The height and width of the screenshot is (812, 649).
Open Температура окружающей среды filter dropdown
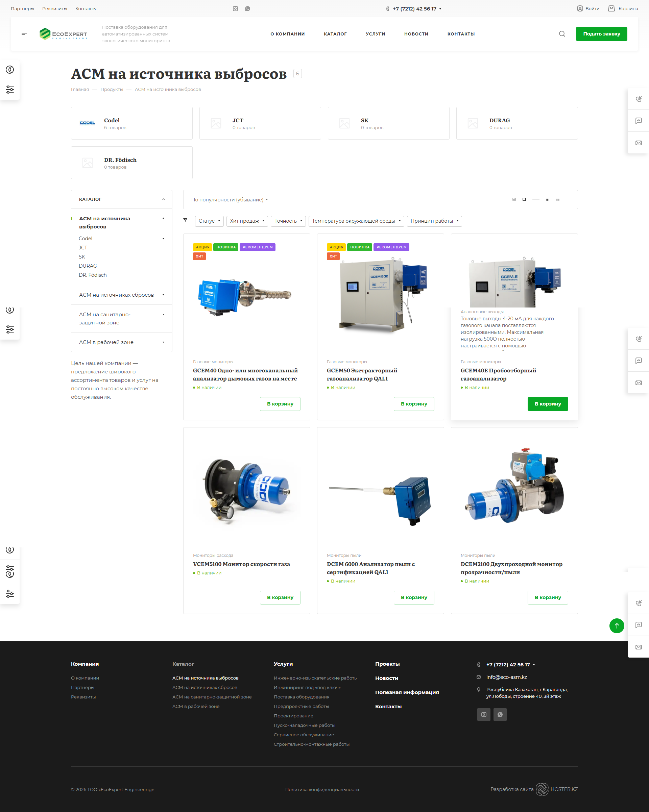pos(356,221)
